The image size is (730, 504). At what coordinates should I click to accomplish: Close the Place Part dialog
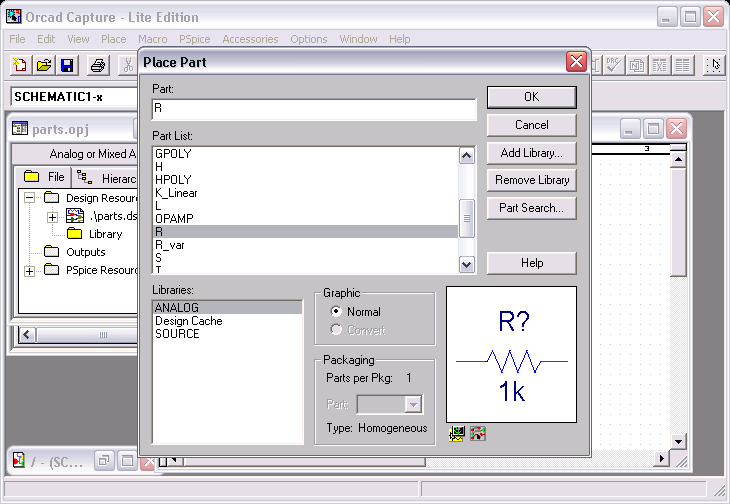coord(576,61)
